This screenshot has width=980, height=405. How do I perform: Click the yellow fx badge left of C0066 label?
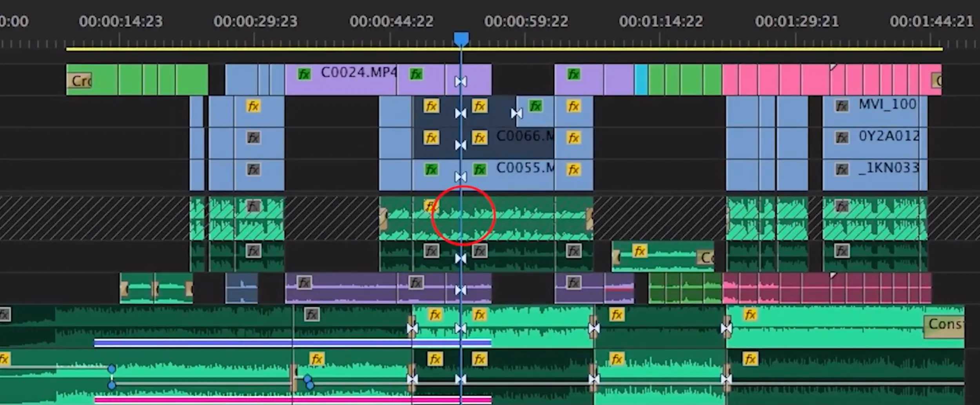(480, 138)
